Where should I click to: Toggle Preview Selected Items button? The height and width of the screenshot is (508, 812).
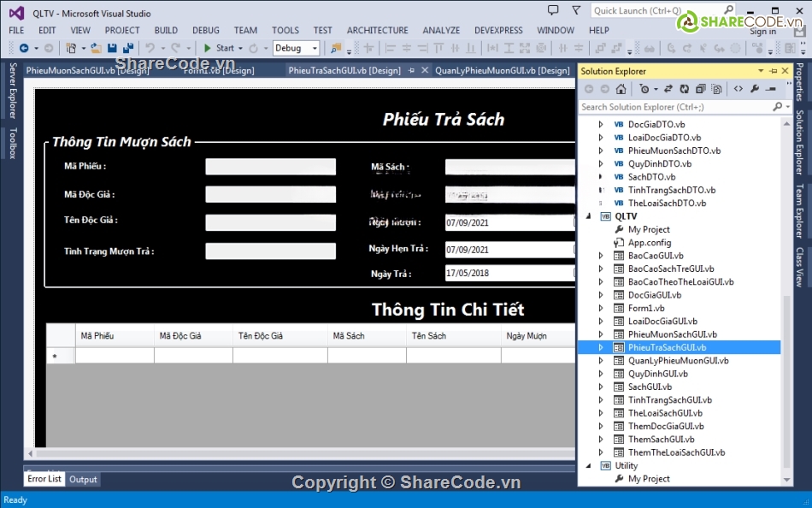tap(771, 89)
